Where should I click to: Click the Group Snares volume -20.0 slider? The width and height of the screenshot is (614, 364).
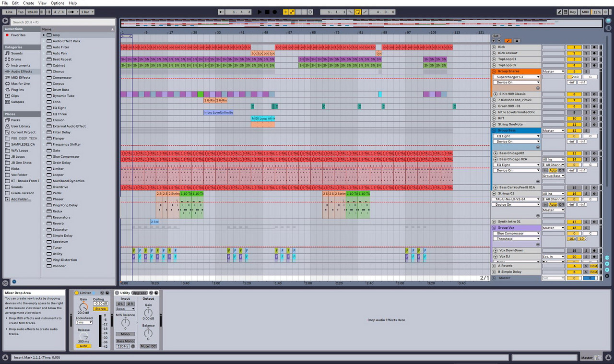574,77
